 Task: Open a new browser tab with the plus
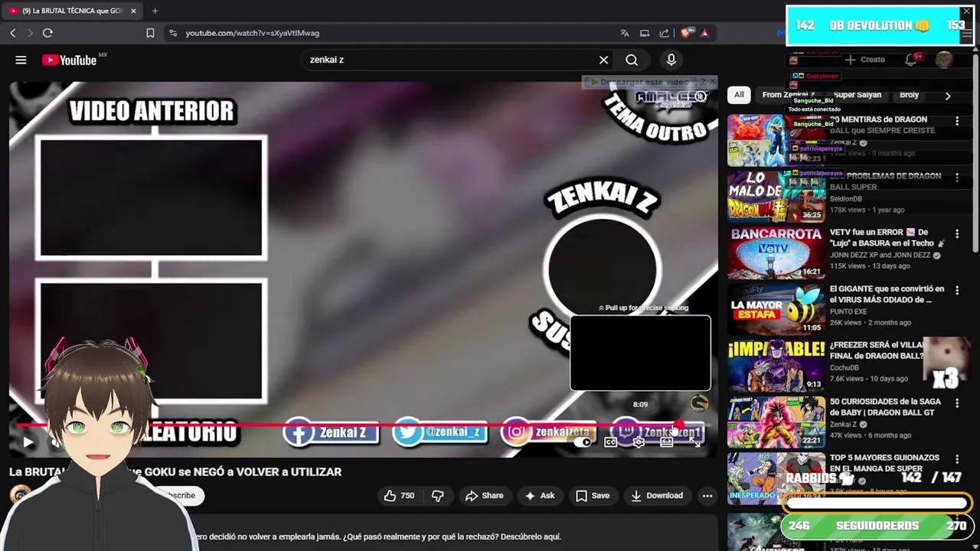155,11
